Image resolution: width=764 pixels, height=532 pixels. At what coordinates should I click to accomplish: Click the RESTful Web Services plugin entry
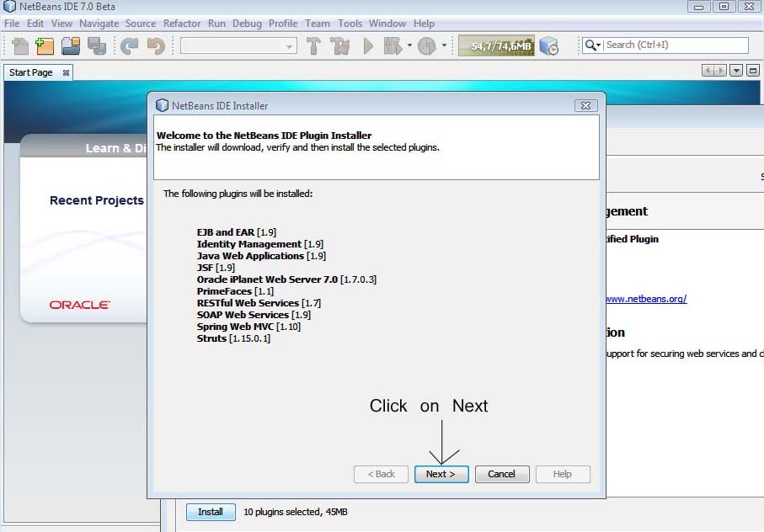tap(259, 303)
